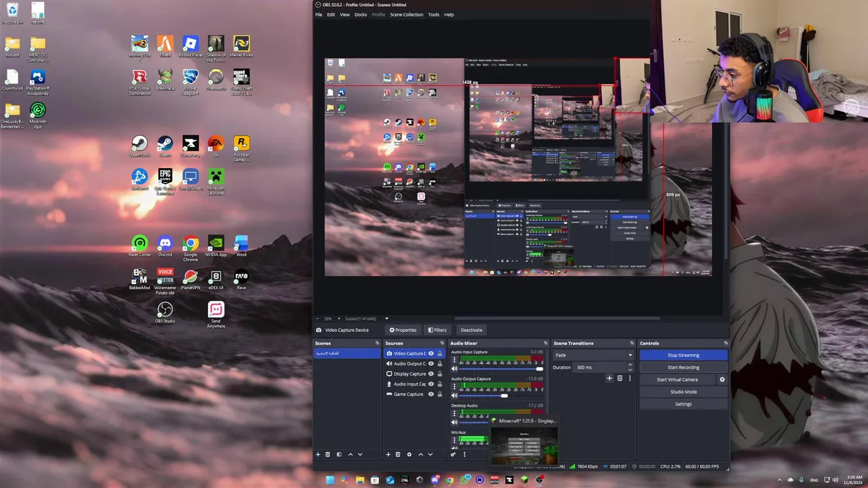
Task: Float the Scenes dock using its header icon
Action: [377, 343]
